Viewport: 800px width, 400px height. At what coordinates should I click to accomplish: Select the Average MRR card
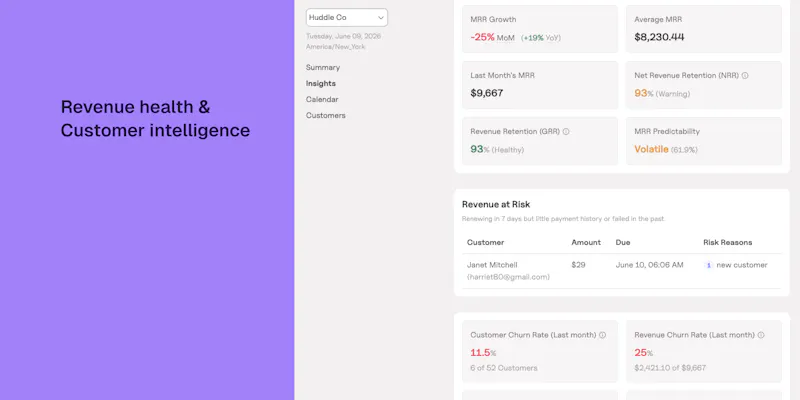[704, 29]
